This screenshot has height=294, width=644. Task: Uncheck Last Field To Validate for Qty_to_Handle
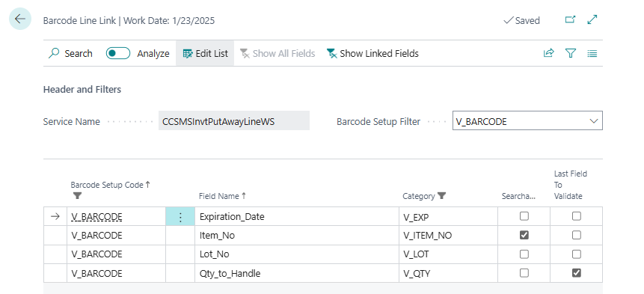pyautogui.click(x=577, y=273)
